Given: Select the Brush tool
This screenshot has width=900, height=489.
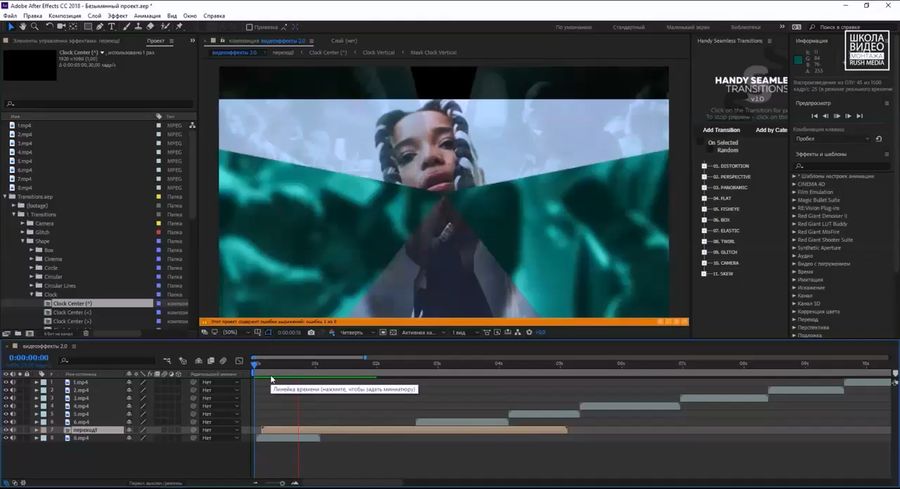Looking at the screenshot, I should point(126,26).
